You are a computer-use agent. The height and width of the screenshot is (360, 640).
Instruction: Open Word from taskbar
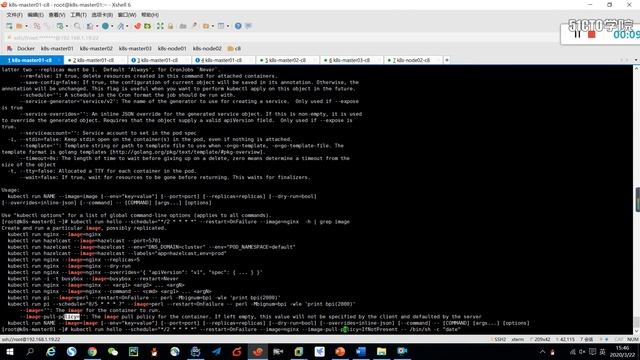361,351
